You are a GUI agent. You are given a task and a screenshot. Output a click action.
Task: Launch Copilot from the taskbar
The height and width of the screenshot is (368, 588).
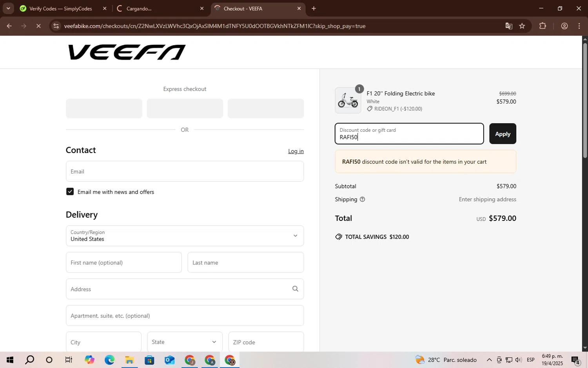[89, 360]
